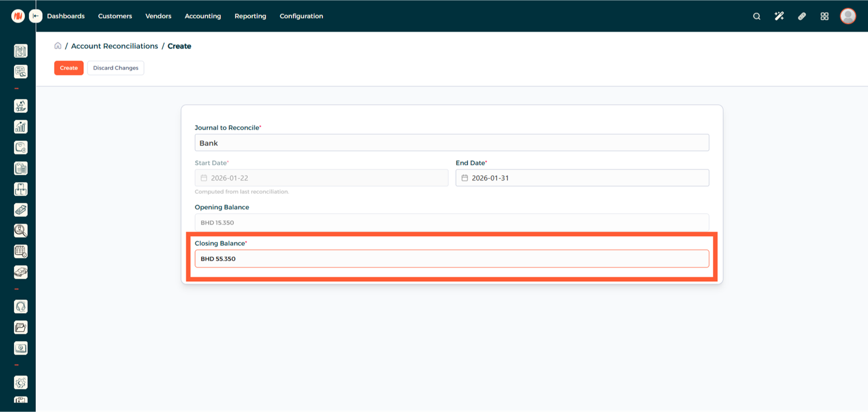The height and width of the screenshot is (412, 868).
Task: Open the magic wand assistant icon
Action: (x=779, y=16)
